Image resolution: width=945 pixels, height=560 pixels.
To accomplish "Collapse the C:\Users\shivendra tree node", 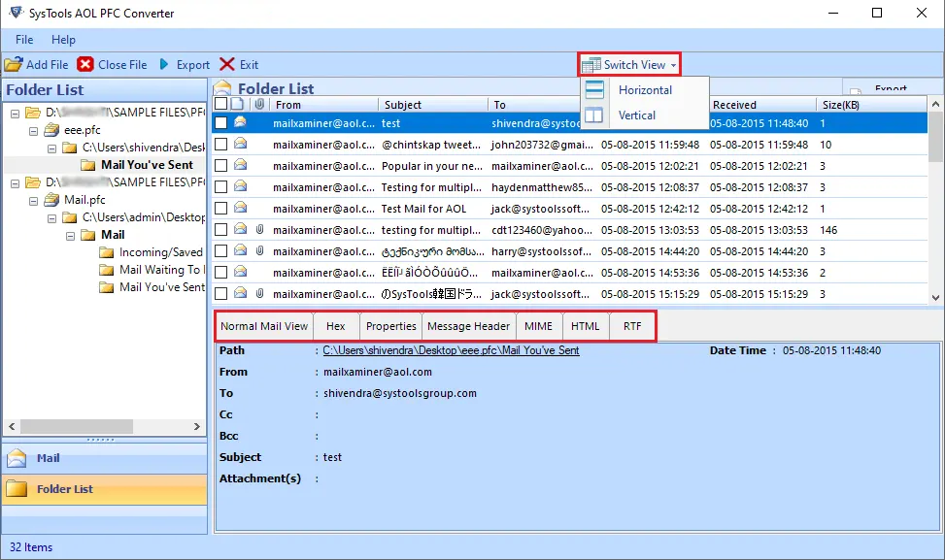I will 52,148.
